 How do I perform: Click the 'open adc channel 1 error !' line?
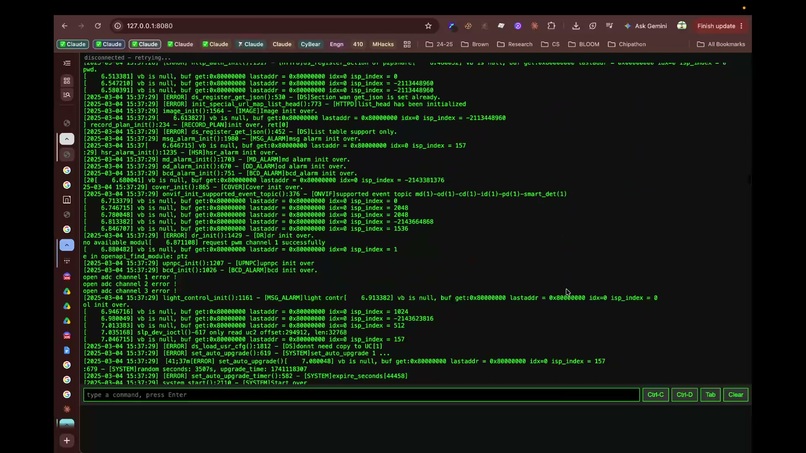click(x=130, y=277)
